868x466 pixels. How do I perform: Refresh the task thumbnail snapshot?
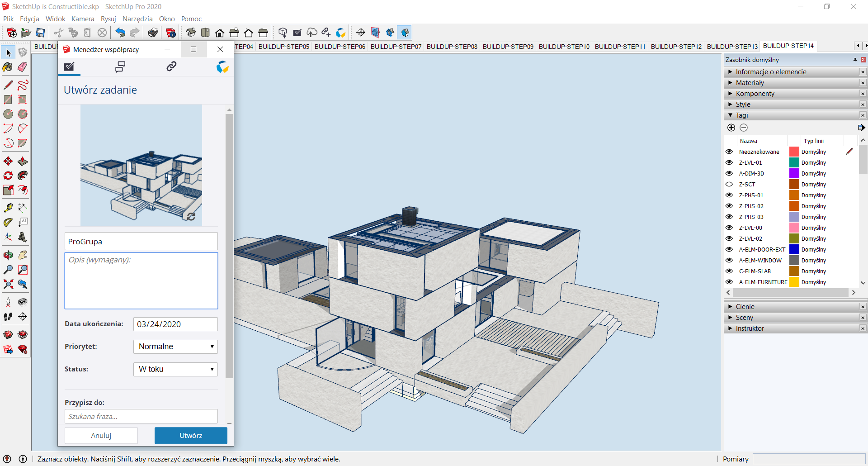point(191,217)
